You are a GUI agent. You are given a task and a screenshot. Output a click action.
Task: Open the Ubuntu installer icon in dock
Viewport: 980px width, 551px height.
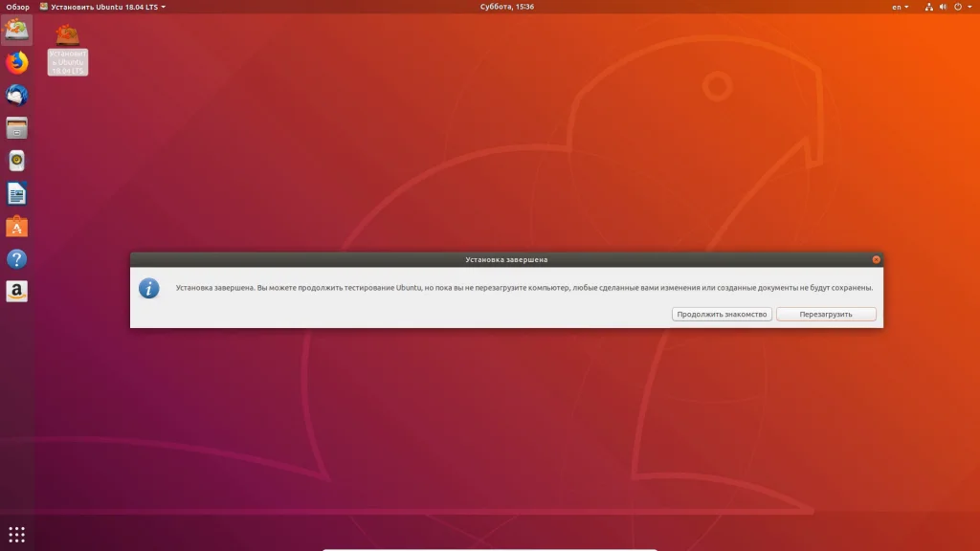click(17, 30)
